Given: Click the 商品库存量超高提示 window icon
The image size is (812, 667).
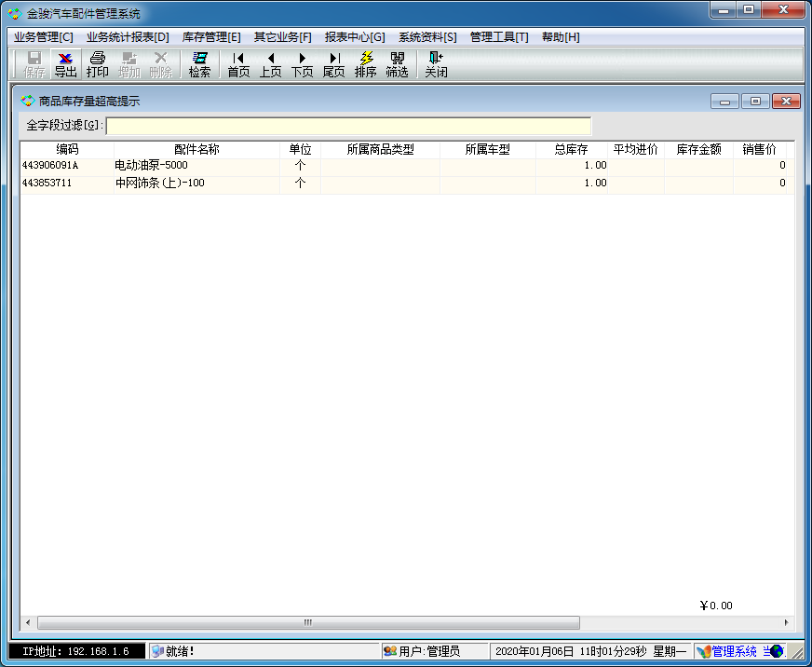Looking at the screenshot, I should pos(27,101).
